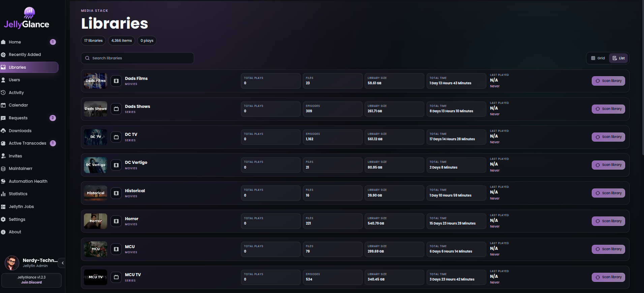Click the Requests sidebar icon
This screenshot has width=644, height=293.
[3, 118]
